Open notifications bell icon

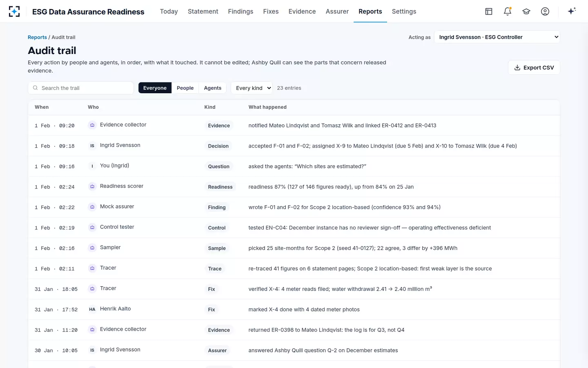[x=508, y=11]
